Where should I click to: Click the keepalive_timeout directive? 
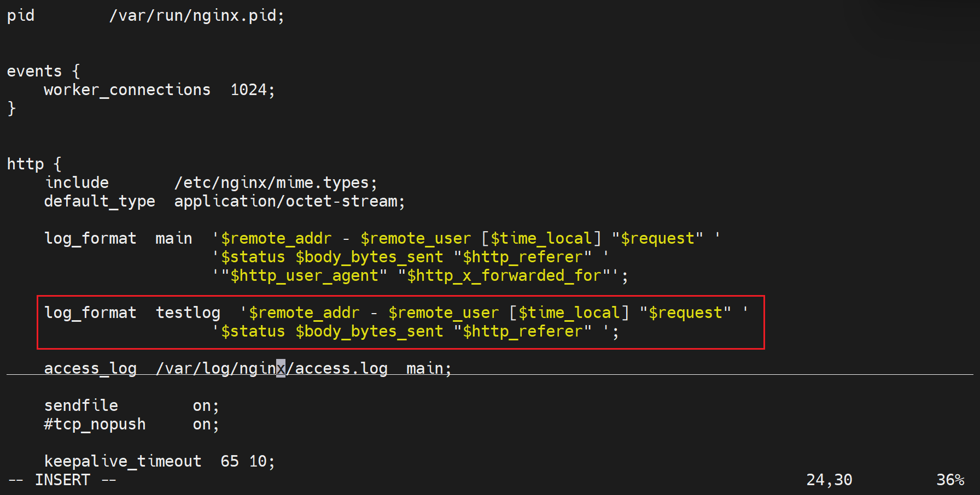click(x=122, y=461)
